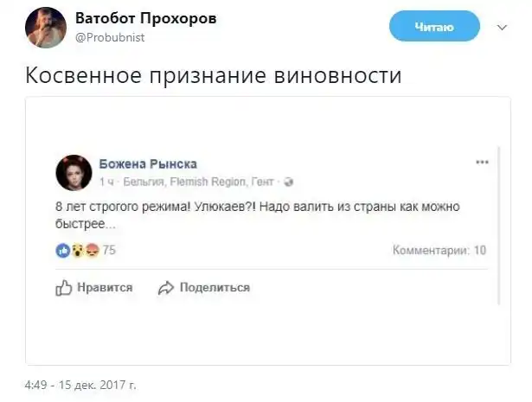Open the 75 reactions count

pos(110,251)
